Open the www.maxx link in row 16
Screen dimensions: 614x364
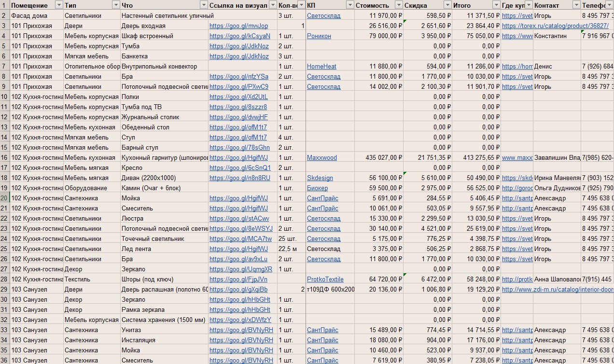(x=517, y=157)
